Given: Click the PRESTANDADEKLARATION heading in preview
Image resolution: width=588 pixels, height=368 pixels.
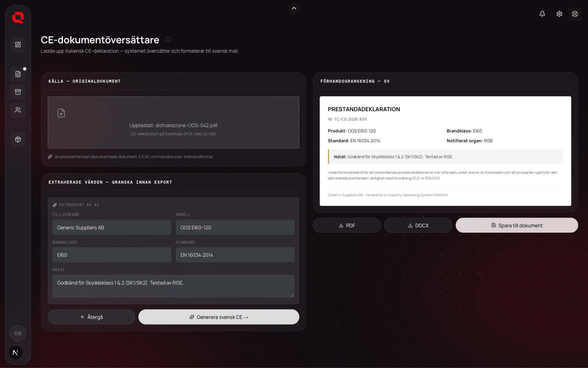Looking at the screenshot, I should point(364,109).
